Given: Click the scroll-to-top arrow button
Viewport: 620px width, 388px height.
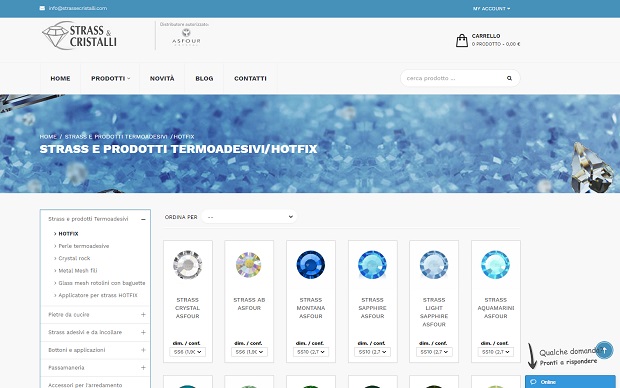Looking at the screenshot, I should point(604,350).
